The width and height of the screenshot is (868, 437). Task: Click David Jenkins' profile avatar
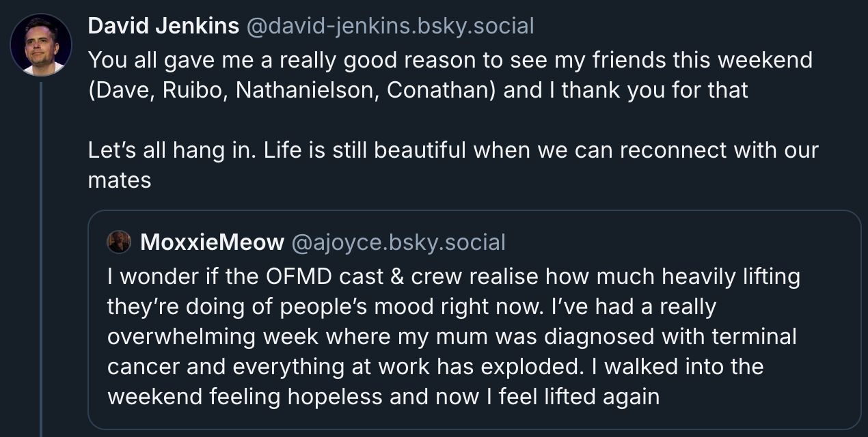pos(41,45)
